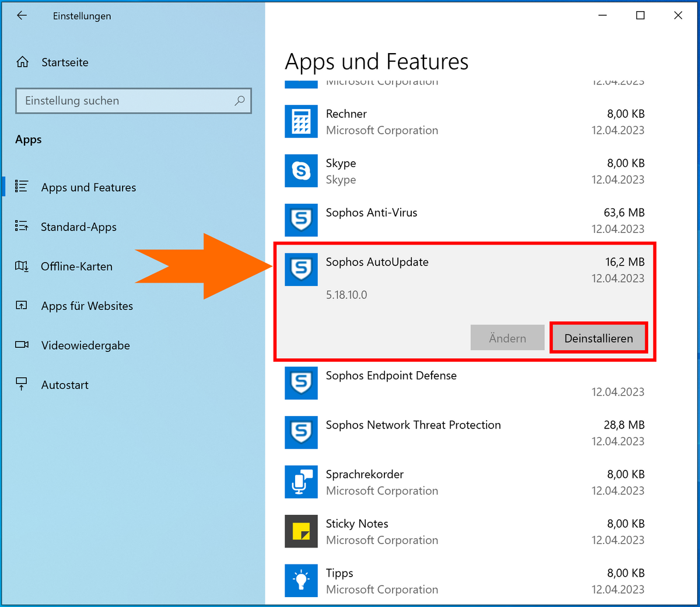Click the Videowiedergabe camera icon

(22, 345)
